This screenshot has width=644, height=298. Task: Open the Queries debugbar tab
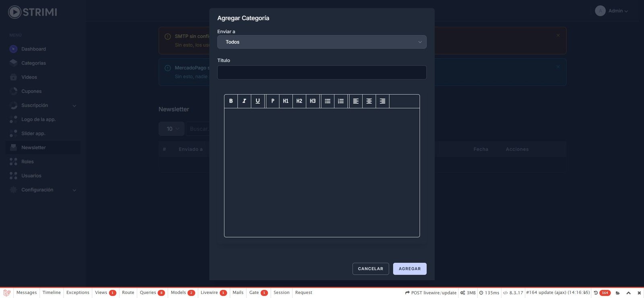pos(152,293)
